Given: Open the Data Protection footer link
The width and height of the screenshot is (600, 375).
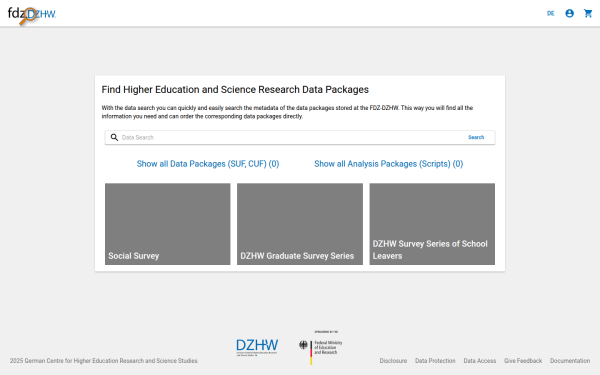Looking at the screenshot, I should tap(435, 361).
